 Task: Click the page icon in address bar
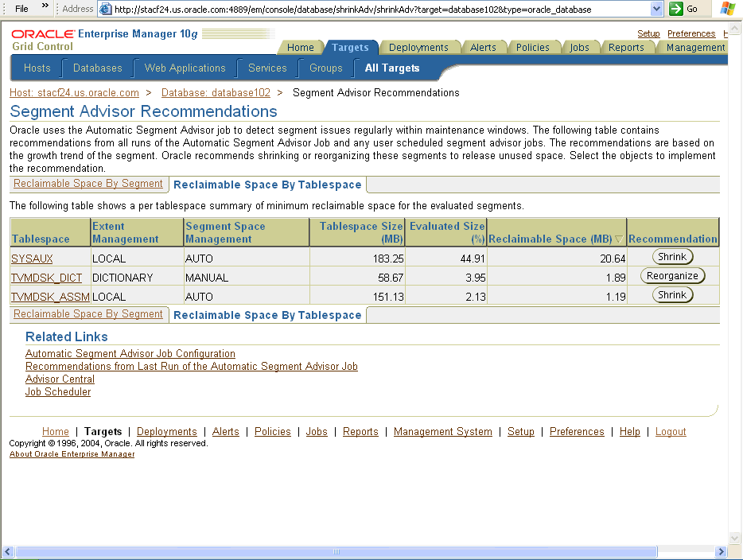tap(105, 10)
